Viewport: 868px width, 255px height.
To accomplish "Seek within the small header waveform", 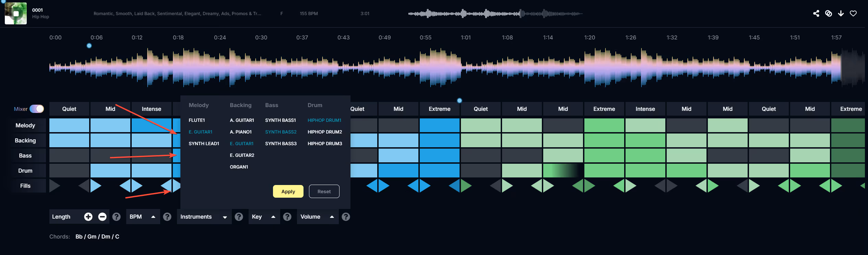I will [x=496, y=14].
